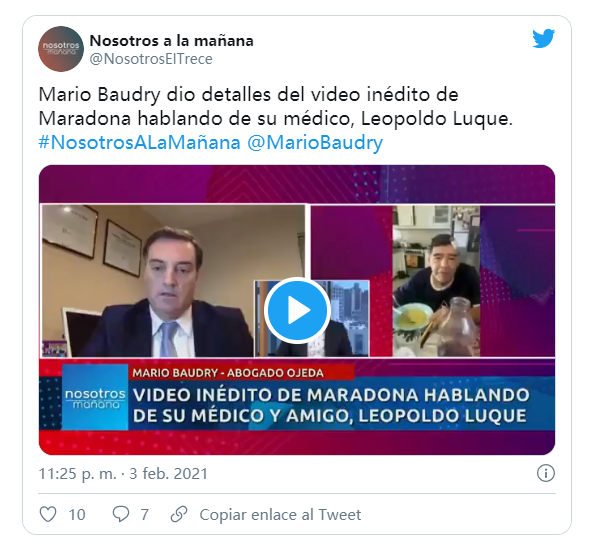Open tweet info circle icon

(x=545, y=473)
